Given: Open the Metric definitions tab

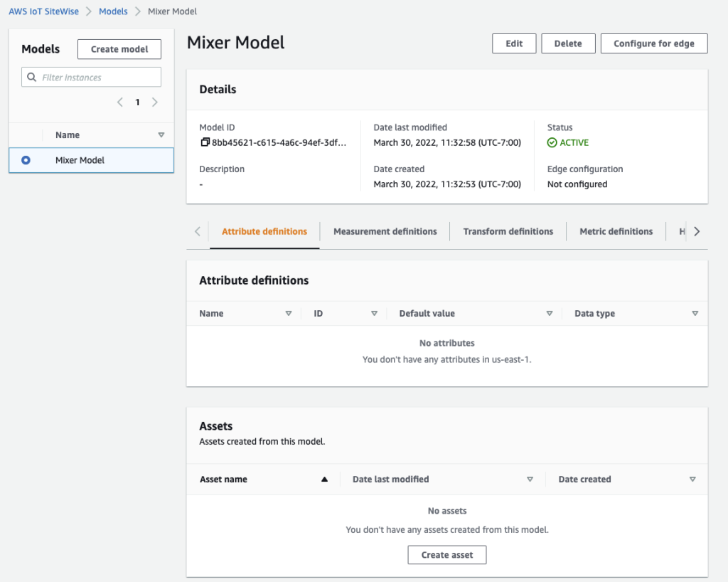Looking at the screenshot, I should (x=616, y=231).
